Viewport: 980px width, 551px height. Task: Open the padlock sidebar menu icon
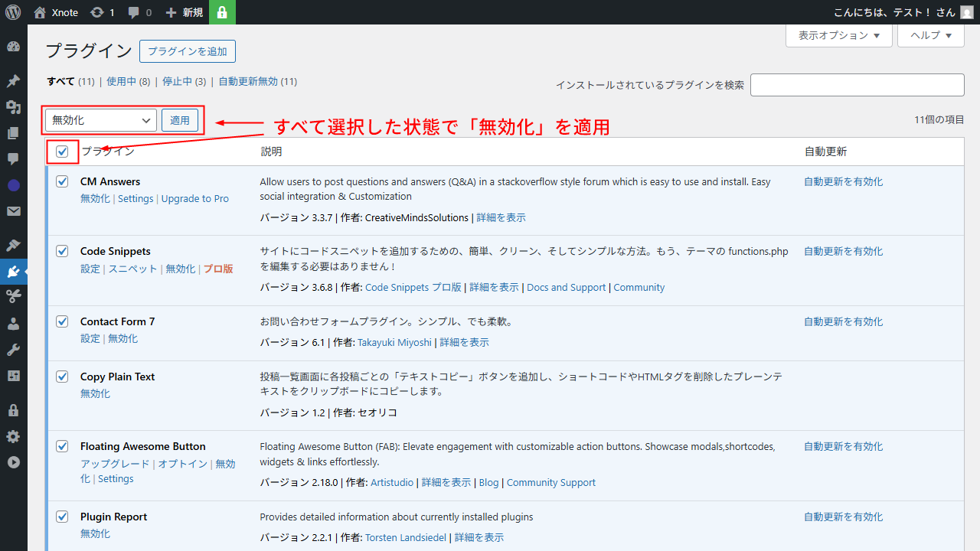13,410
